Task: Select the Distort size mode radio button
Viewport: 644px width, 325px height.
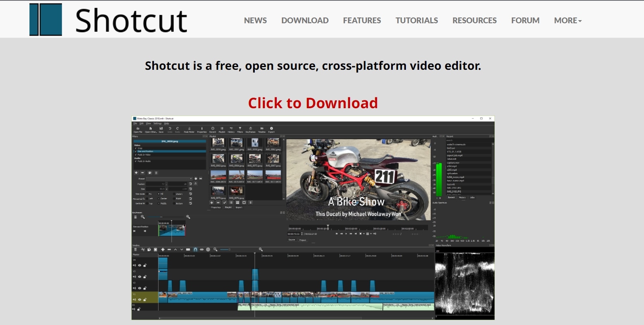Action: point(174,194)
